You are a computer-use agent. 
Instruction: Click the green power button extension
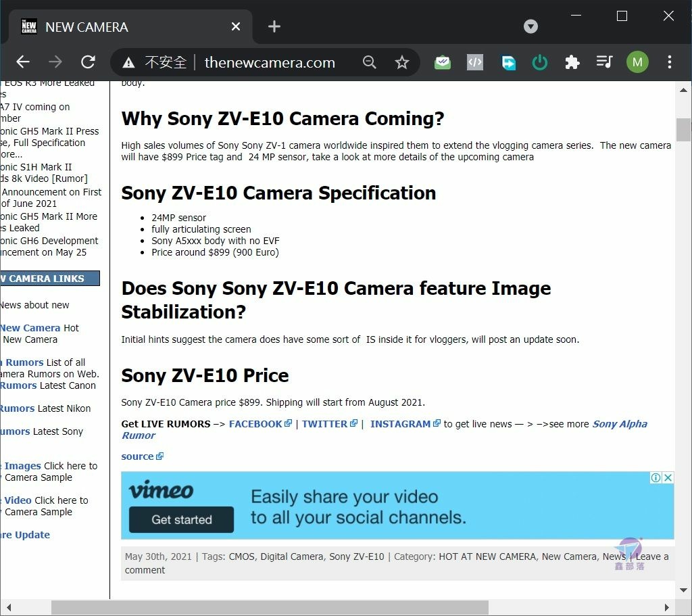click(540, 62)
